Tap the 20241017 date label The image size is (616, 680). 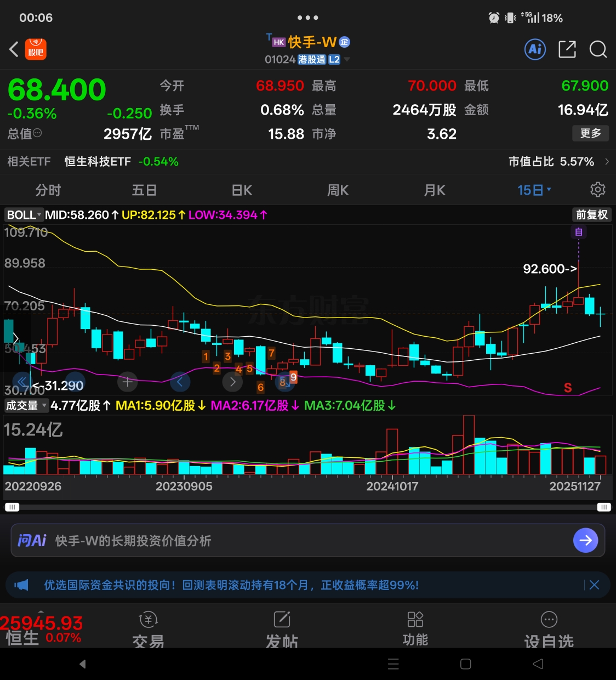tap(392, 486)
